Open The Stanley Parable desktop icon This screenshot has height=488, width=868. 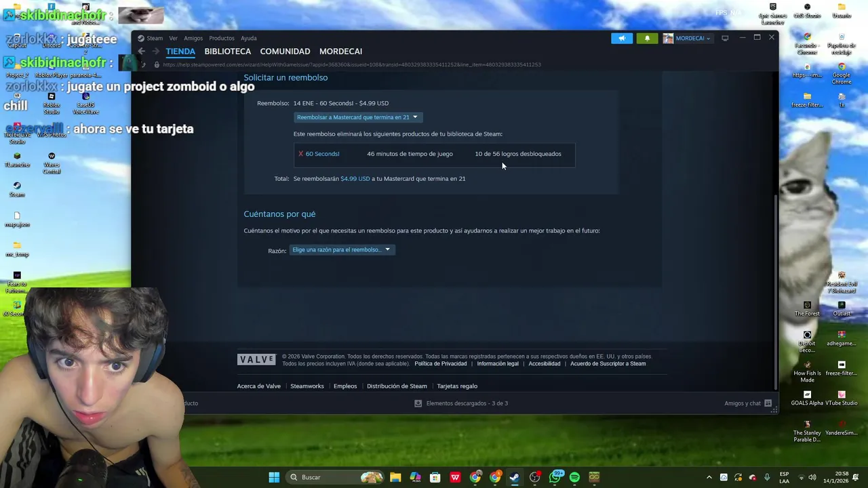[807, 431]
